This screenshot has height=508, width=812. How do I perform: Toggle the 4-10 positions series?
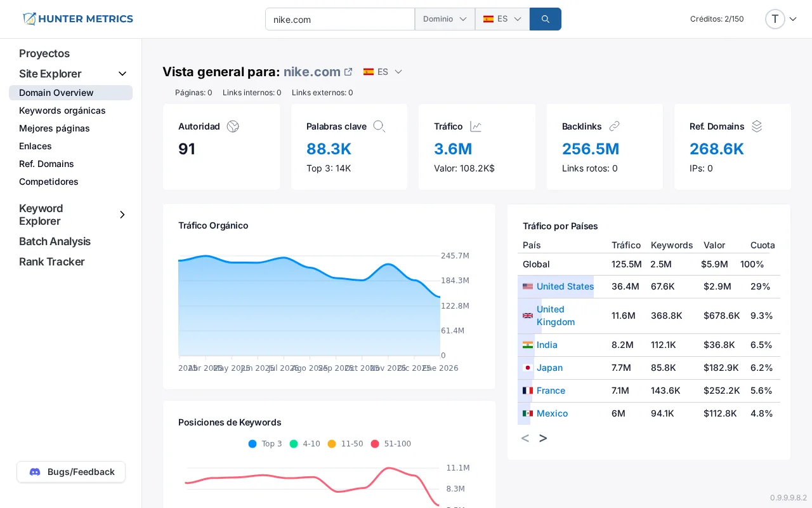(x=304, y=444)
